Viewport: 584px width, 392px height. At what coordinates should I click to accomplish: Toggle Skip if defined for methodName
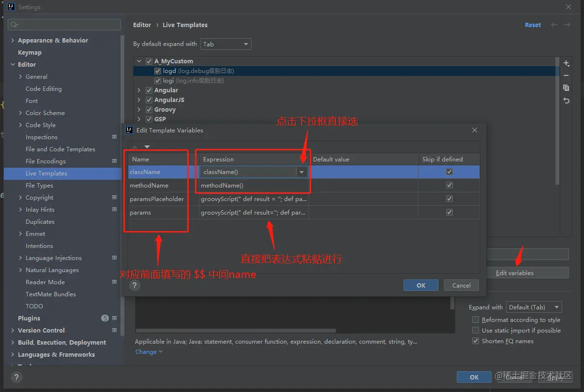[449, 186]
